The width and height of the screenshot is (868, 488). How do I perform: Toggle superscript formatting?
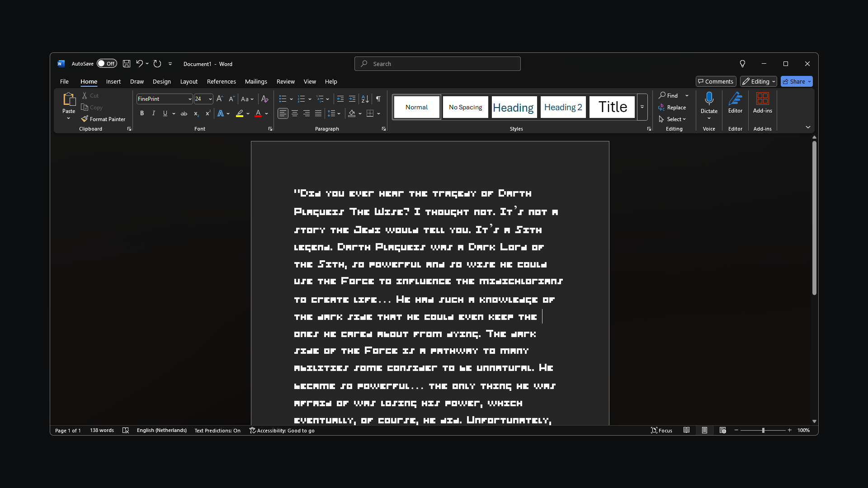tap(208, 113)
